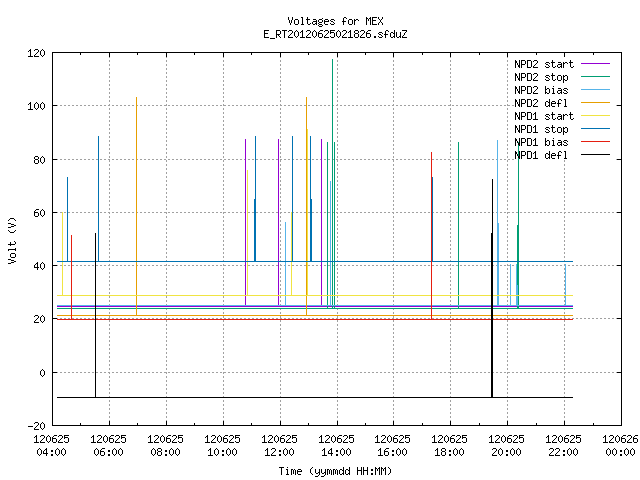This screenshot has height=480, width=640.
Task: Click the x-axis tick label 06:00
Action: click(x=109, y=452)
